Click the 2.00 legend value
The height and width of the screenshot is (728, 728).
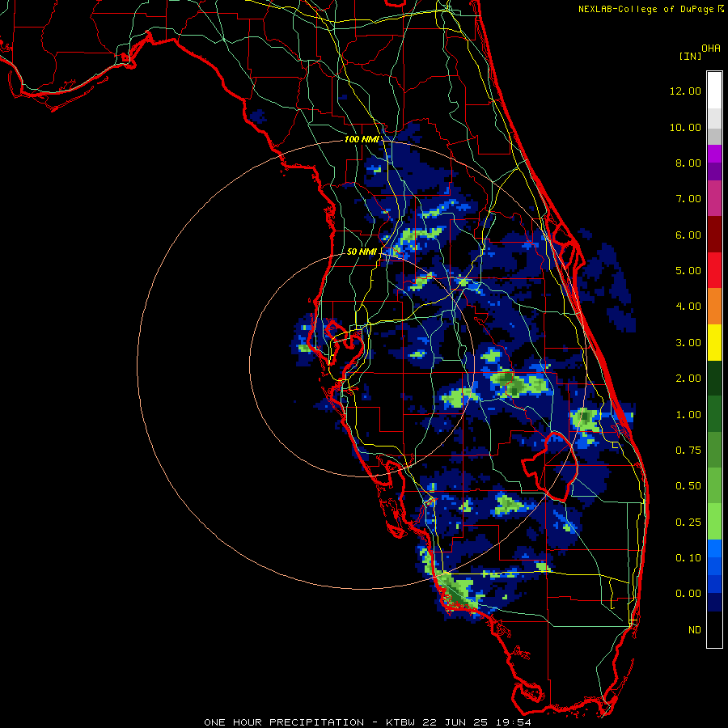click(688, 379)
